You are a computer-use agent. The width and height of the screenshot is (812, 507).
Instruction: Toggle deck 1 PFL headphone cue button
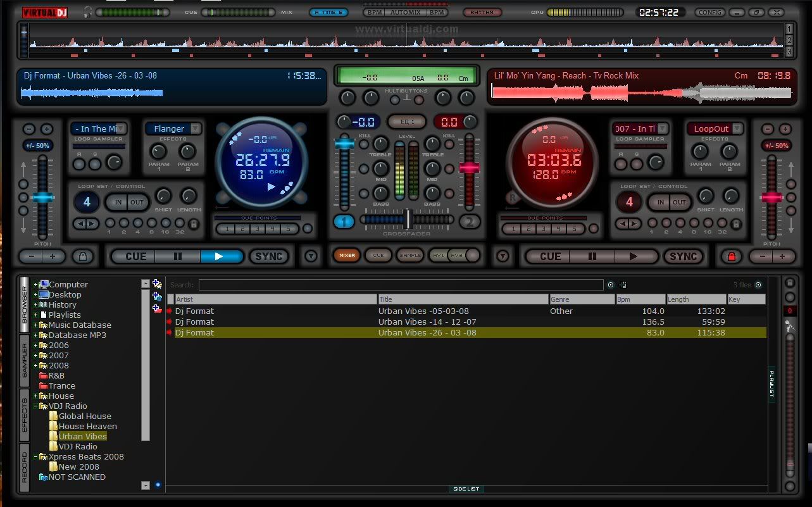pos(344,222)
